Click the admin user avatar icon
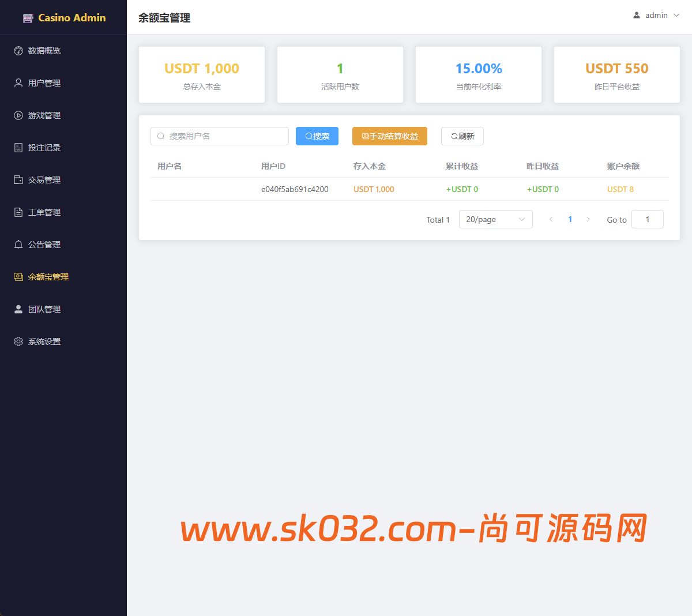This screenshot has width=692, height=616. coord(637,15)
